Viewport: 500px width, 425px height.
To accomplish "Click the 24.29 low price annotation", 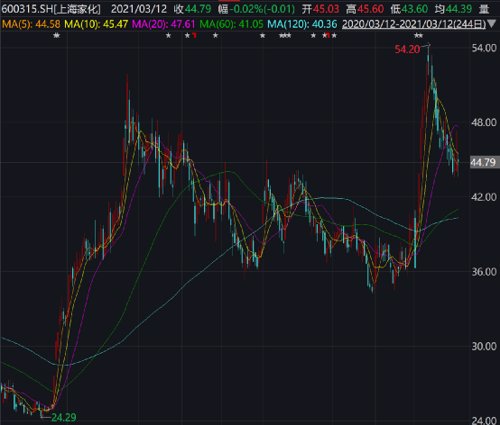I will pyautogui.click(x=64, y=417).
